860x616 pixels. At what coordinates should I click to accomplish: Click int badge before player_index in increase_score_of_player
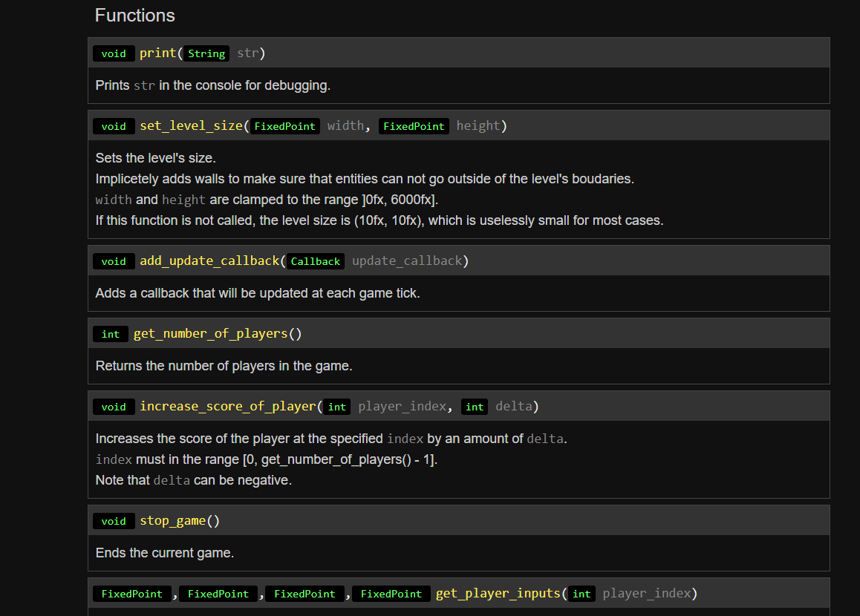[337, 407]
